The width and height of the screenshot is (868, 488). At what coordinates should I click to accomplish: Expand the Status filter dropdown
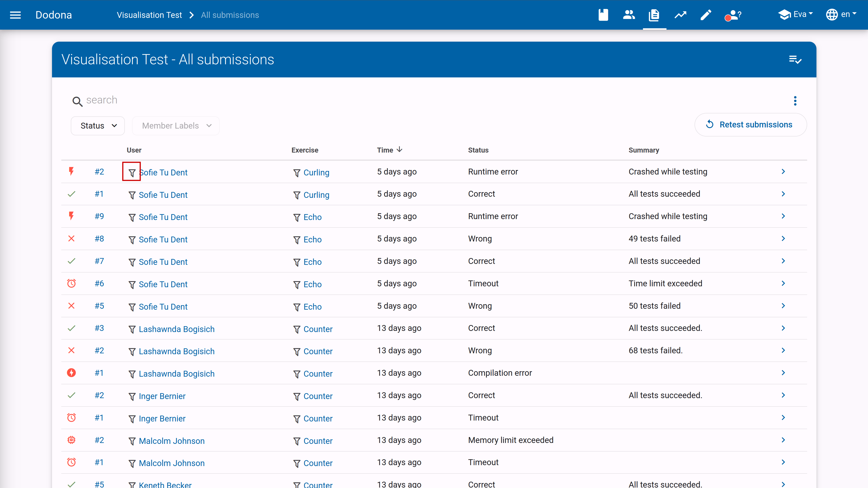98,126
